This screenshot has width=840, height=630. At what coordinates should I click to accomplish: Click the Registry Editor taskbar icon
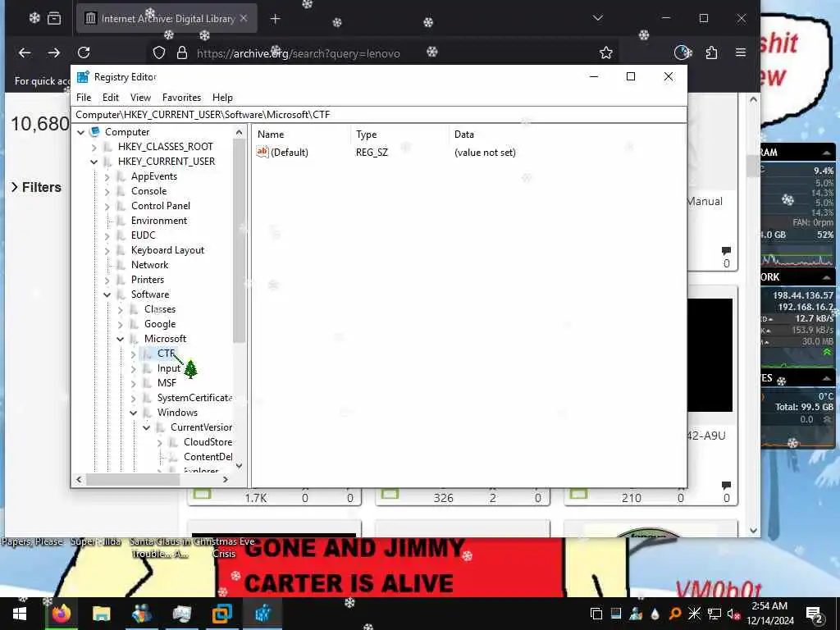pos(262,614)
